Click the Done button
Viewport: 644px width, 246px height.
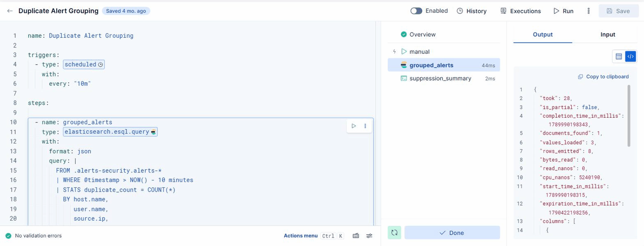(452, 233)
